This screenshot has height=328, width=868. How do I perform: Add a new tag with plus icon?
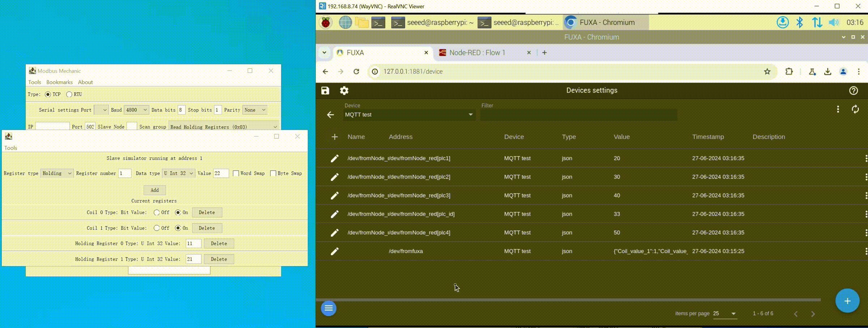(x=335, y=137)
